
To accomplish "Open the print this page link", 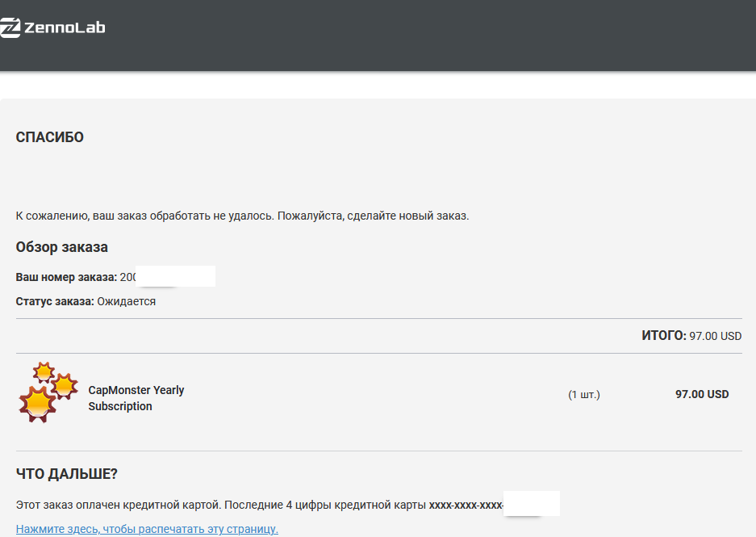I will point(147,529).
